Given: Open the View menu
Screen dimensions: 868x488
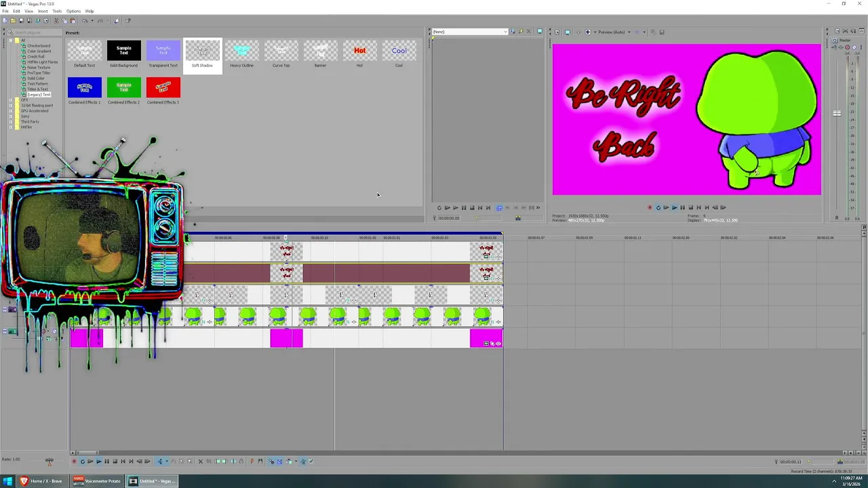Looking at the screenshot, I should (29, 11).
